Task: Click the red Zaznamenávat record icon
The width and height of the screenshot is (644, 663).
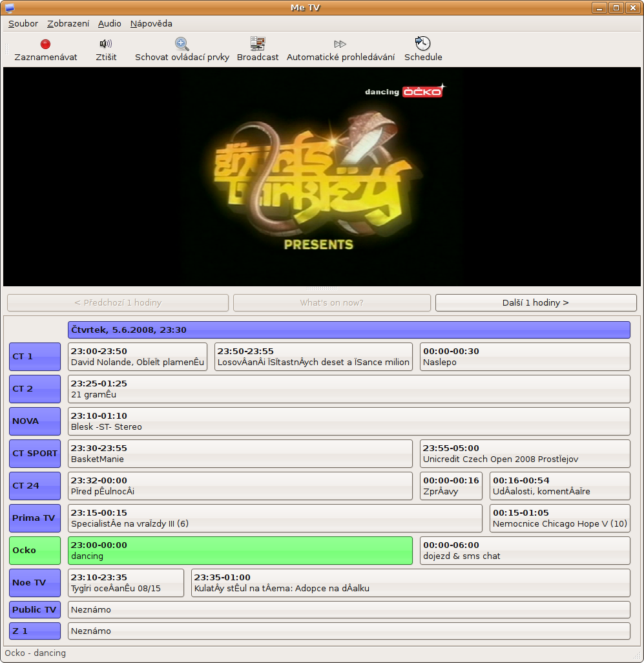Action: (x=46, y=44)
